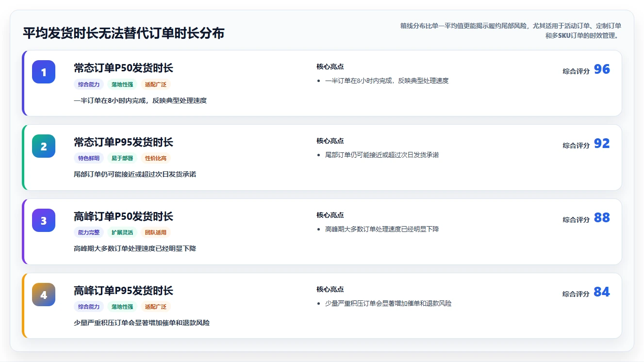Click bold description 一半订单在8小时内完成 below tags

pos(140,100)
